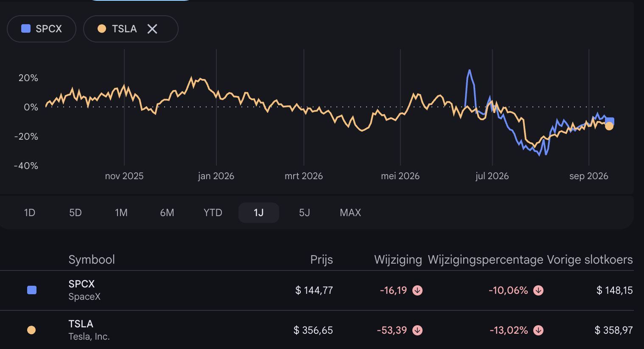
Task: Click the TSLA previous close $ 358,97
Action: 614,330
